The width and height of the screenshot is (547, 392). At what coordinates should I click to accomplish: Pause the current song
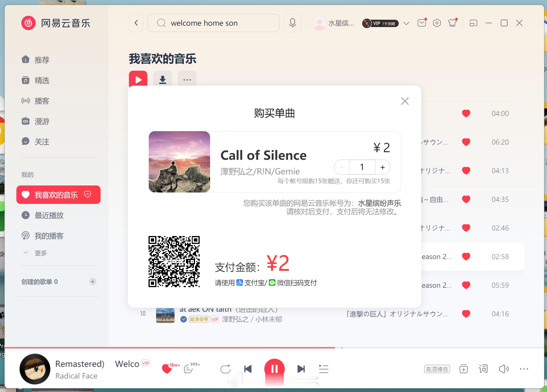tap(274, 369)
